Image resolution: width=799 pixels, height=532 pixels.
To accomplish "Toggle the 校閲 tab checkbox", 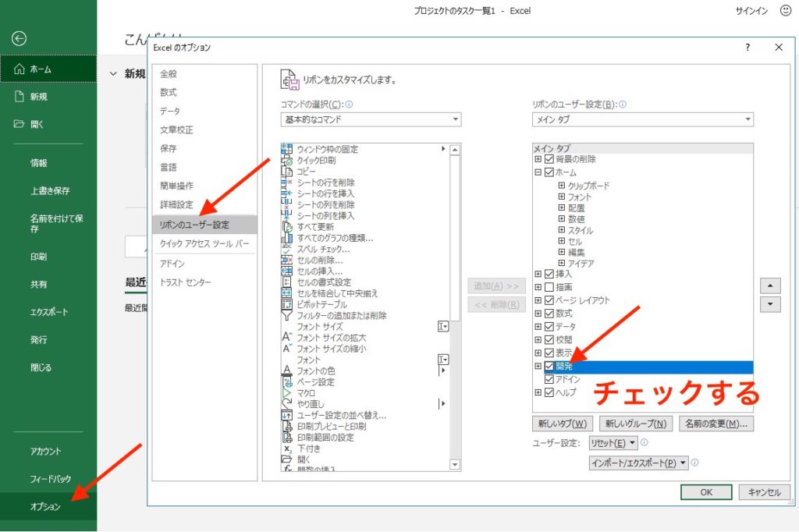I will (549, 340).
